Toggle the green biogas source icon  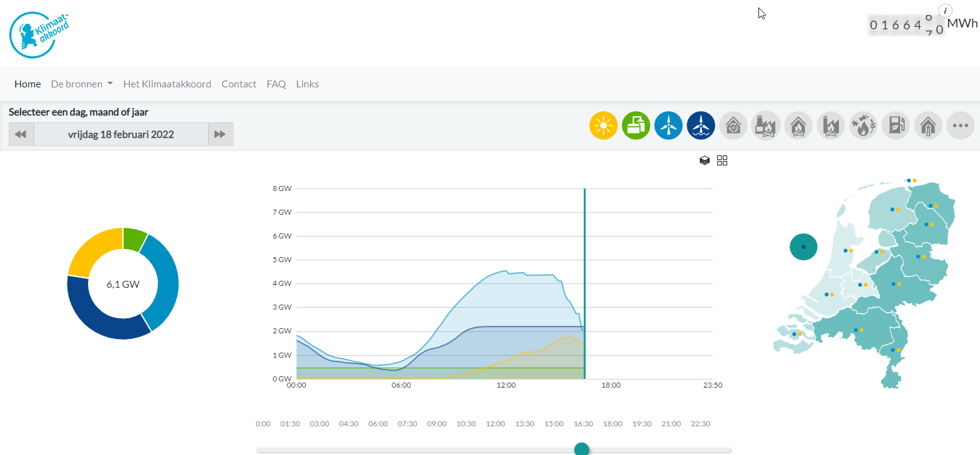(635, 125)
